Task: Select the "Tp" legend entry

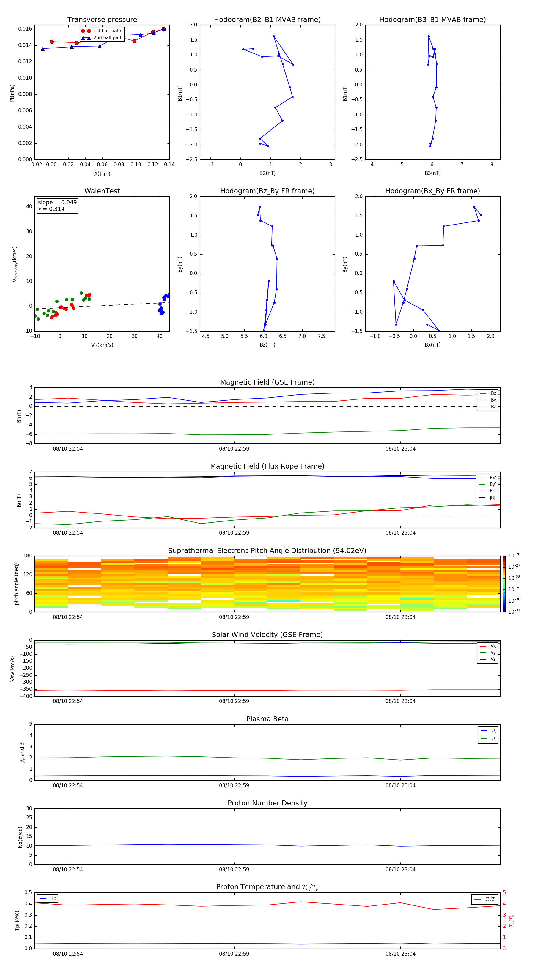Action: [x=48, y=899]
